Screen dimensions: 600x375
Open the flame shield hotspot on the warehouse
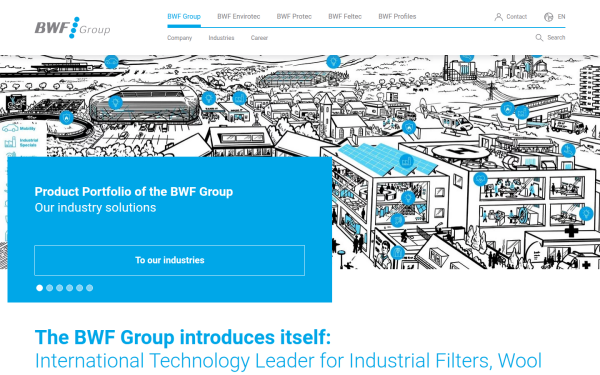pyautogui.click(x=507, y=109)
